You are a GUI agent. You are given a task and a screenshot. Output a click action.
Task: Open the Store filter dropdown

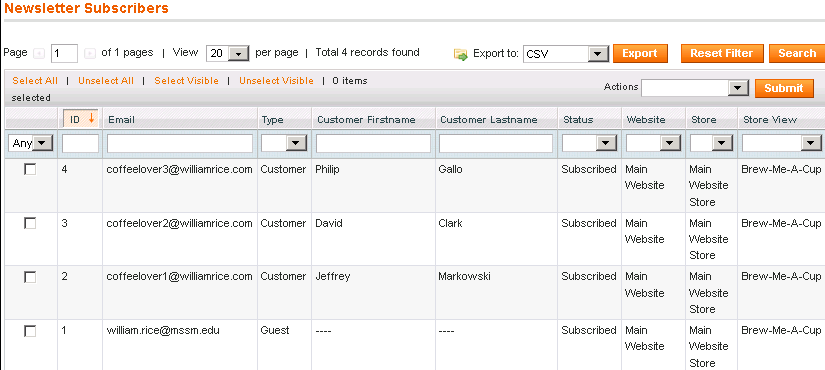pos(711,143)
